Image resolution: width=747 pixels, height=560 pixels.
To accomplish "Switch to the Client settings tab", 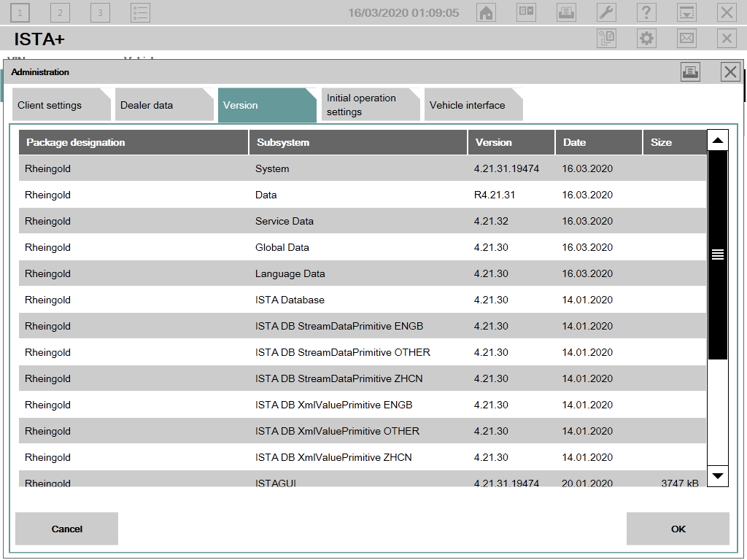I will [x=61, y=105].
